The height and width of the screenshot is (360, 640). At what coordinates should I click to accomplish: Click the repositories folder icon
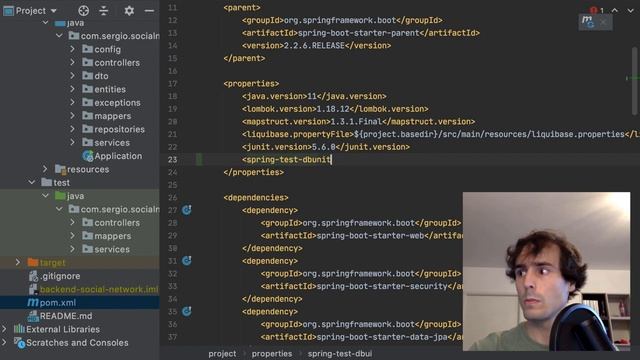(x=87, y=129)
